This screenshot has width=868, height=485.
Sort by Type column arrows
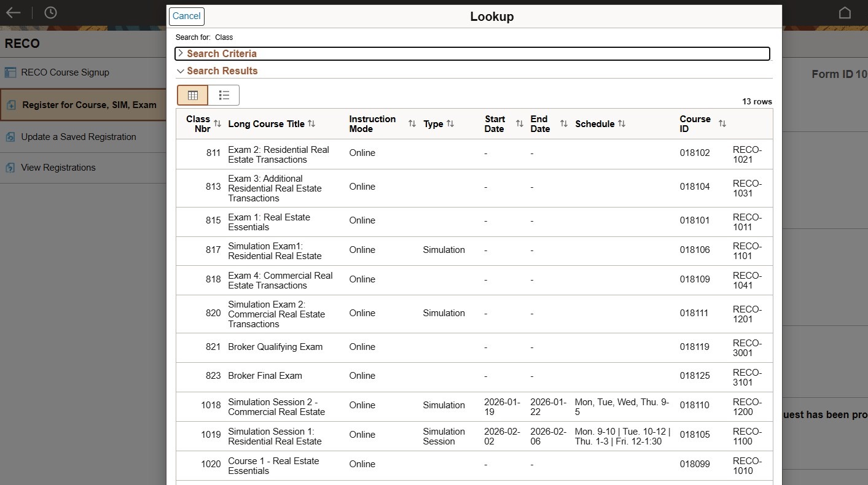click(x=450, y=124)
